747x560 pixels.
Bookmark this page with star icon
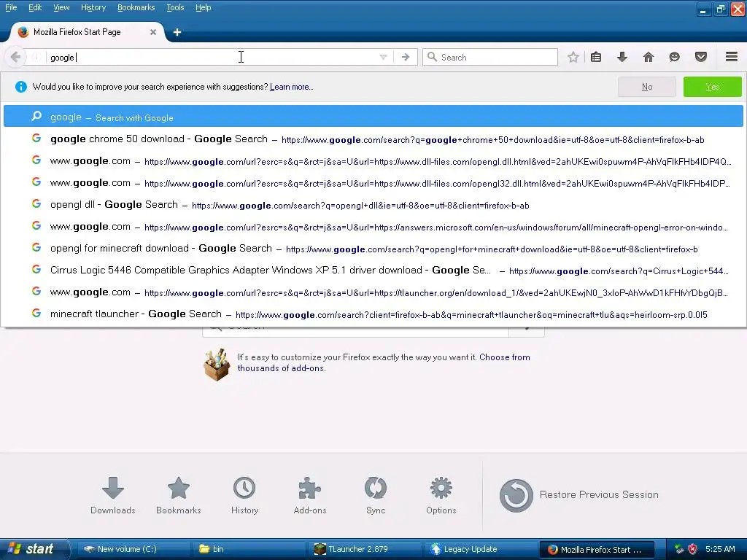tap(573, 57)
